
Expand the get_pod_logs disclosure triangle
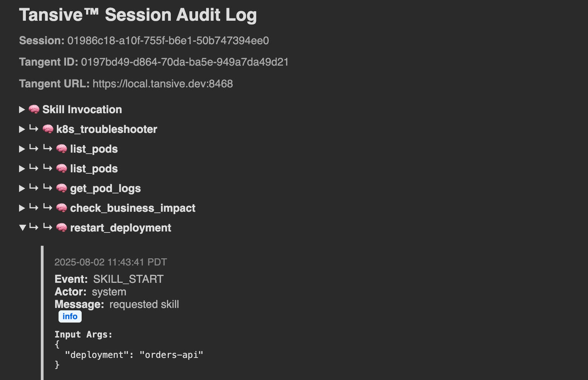(22, 188)
